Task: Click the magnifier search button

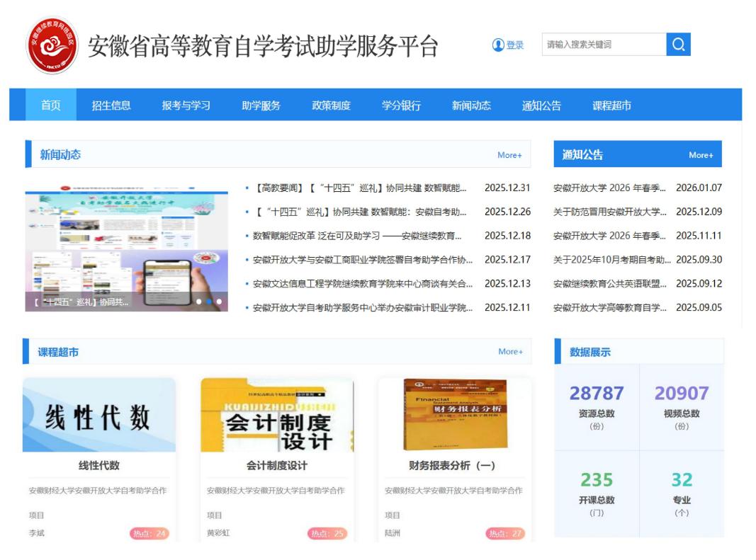Action: pyautogui.click(x=678, y=45)
